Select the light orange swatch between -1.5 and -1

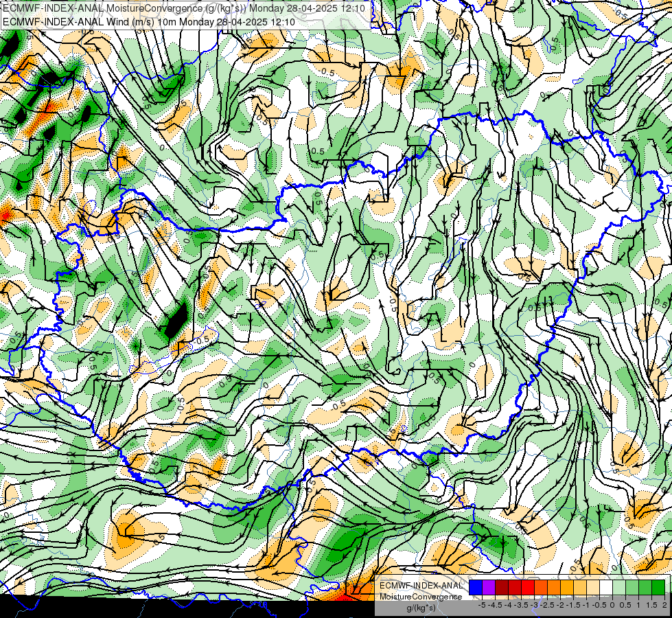[x=580, y=588]
